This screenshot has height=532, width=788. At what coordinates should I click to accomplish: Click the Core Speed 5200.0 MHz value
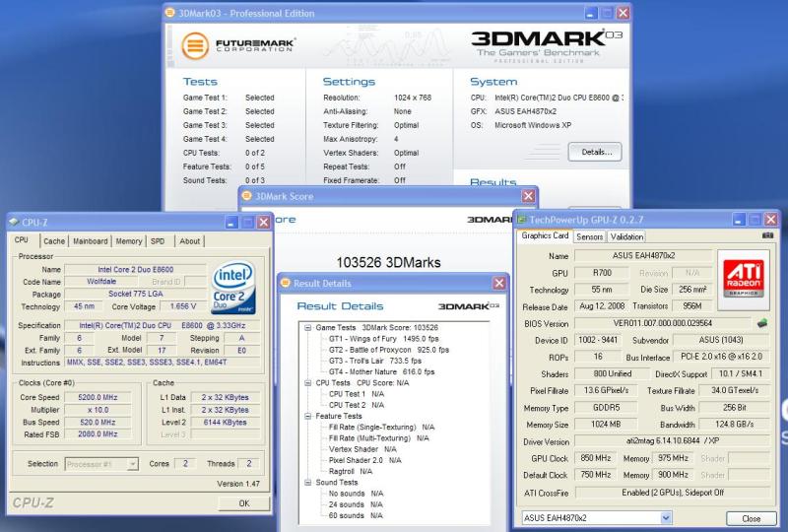point(98,397)
